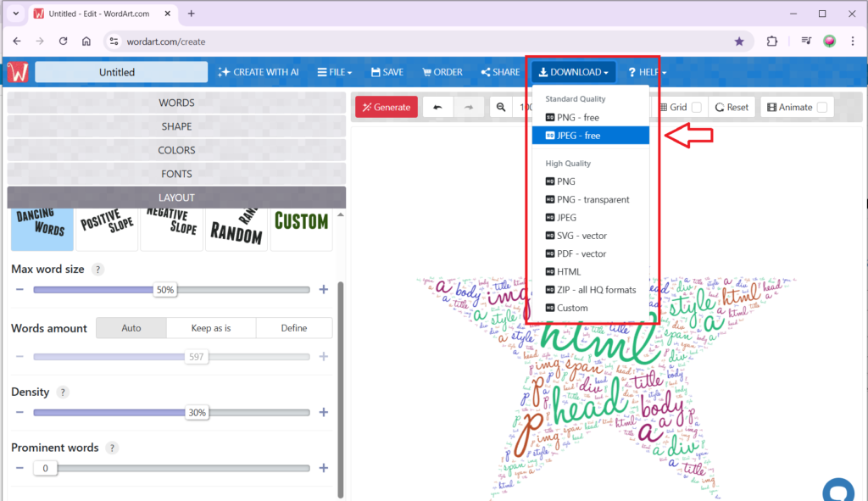Click CREATE WITH AI button
Viewport: 868px width, 501px height.
coord(259,72)
